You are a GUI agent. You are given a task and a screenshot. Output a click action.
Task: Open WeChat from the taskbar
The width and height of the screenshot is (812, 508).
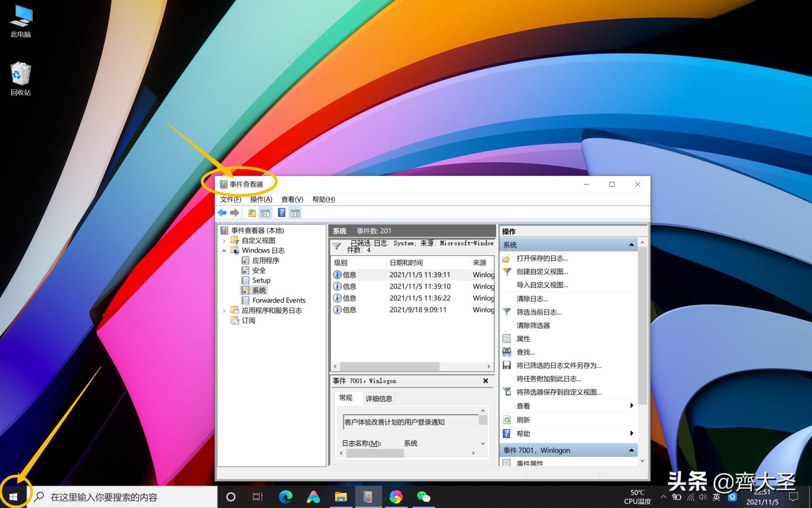click(x=423, y=497)
